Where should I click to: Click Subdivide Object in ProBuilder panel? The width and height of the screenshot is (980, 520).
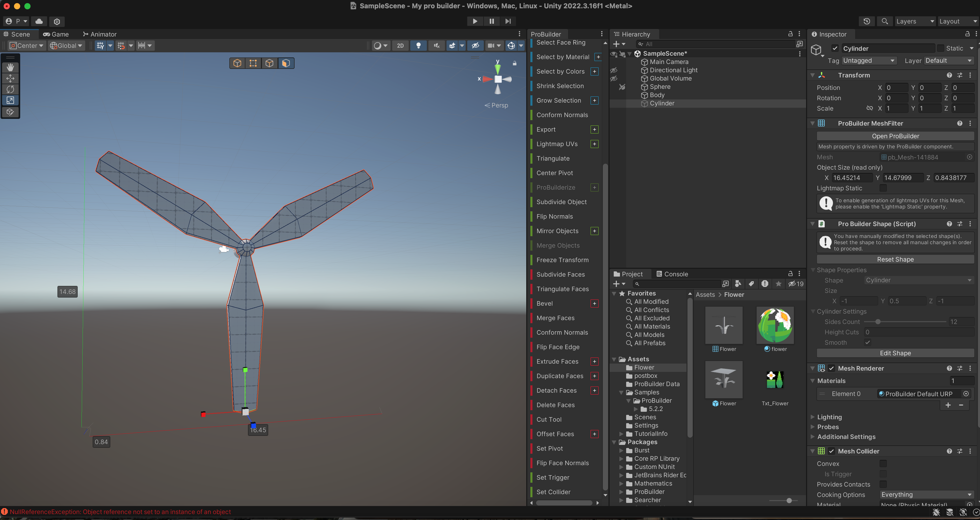561,202
